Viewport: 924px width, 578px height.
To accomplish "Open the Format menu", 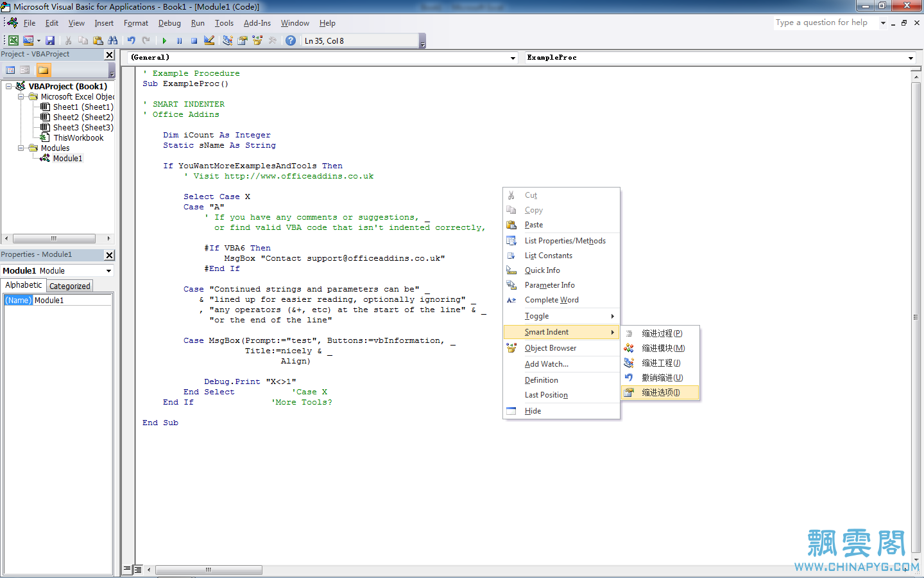I will tap(136, 23).
